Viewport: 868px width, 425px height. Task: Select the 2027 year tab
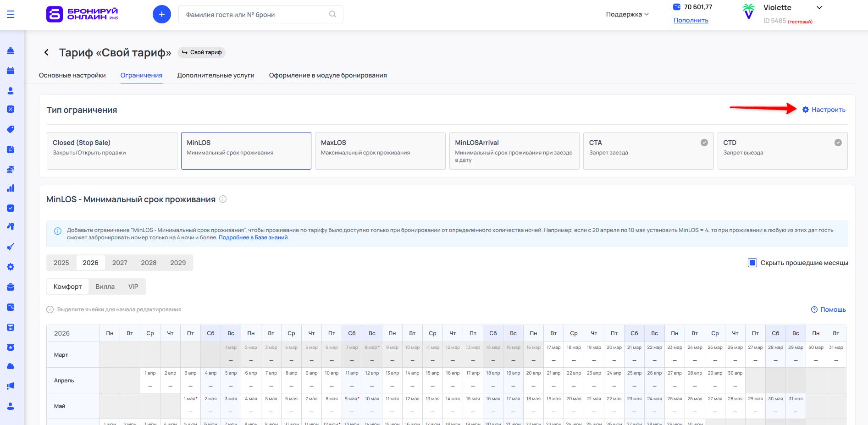pos(120,263)
